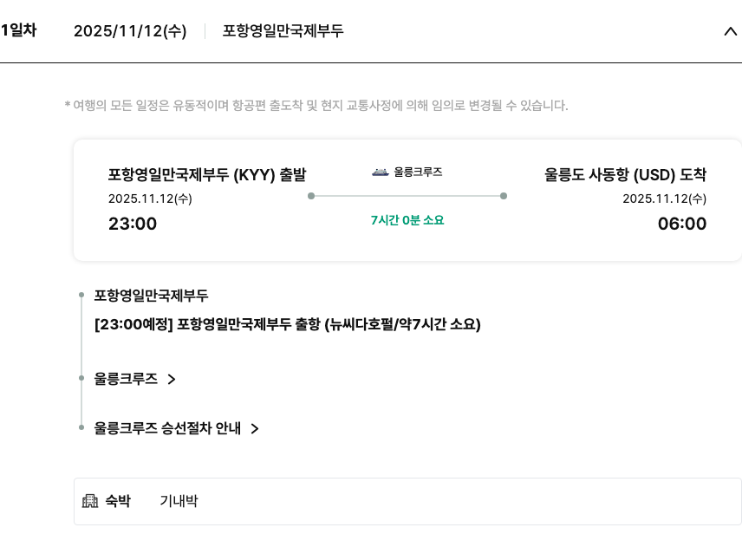Click the 기내박 accommodation value
Image resolution: width=742 pixels, height=560 pixels.
tap(179, 501)
